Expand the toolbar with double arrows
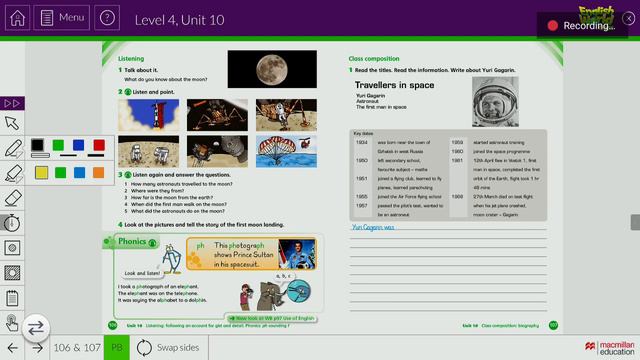This screenshot has height=360, width=640. (12, 104)
